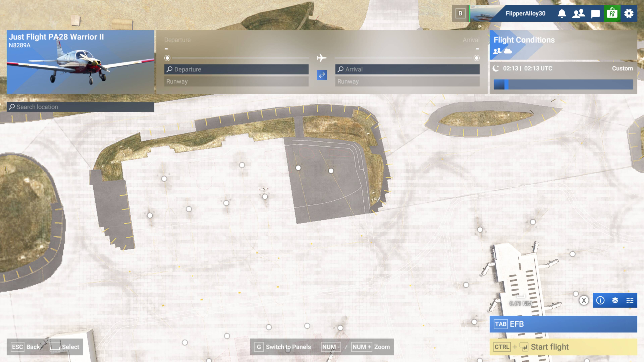Swap departure and arrival airports
Image resolution: width=644 pixels, height=362 pixels.
(x=322, y=75)
